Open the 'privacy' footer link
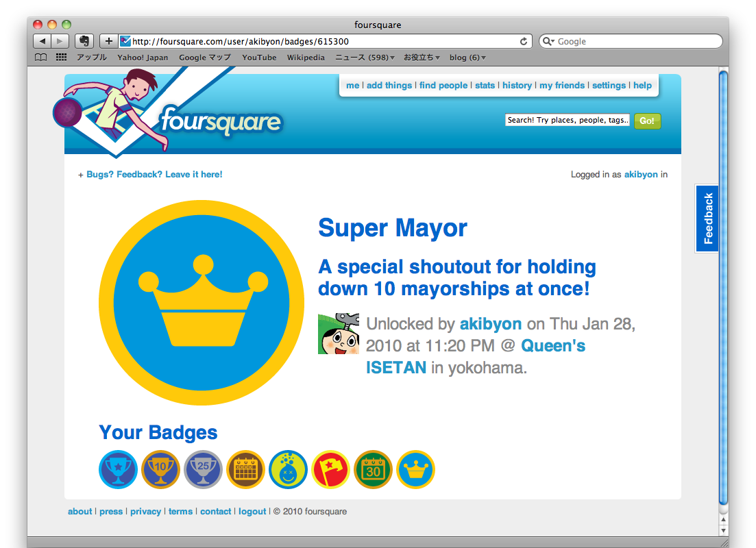Image resolution: width=756 pixels, height=548 pixels. click(145, 512)
